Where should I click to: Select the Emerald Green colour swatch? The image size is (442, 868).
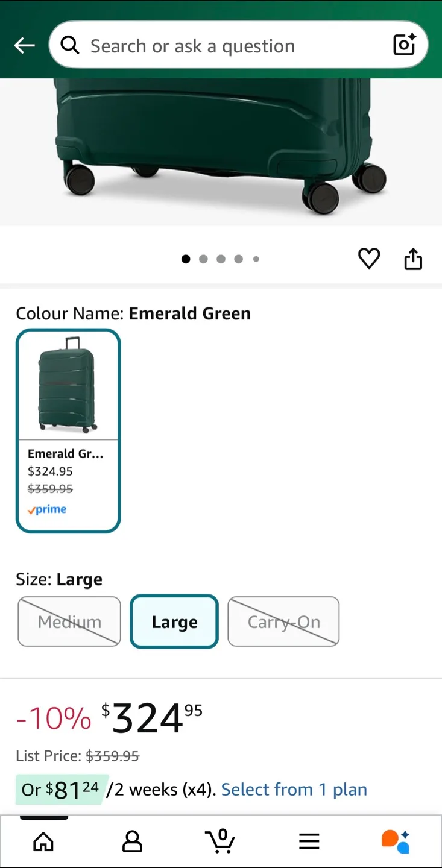click(68, 430)
